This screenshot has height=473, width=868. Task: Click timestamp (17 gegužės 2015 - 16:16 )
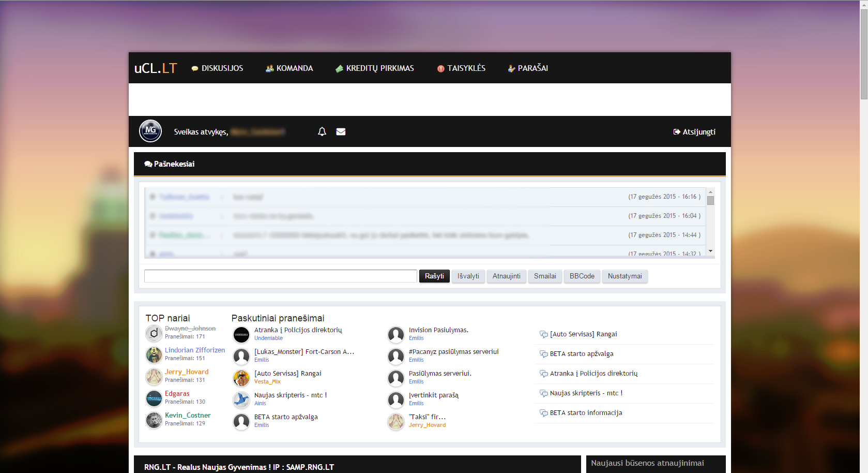(664, 197)
